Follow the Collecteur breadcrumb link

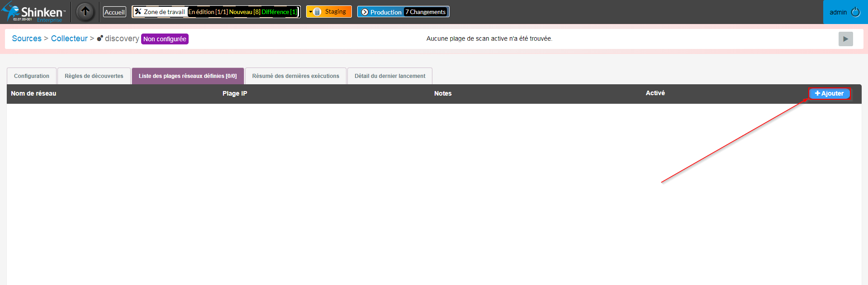point(69,39)
